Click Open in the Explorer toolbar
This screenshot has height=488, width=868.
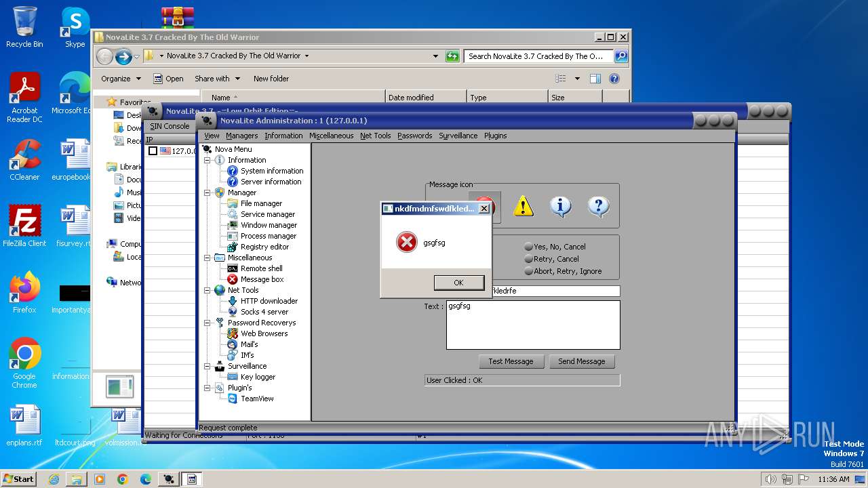(168, 79)
